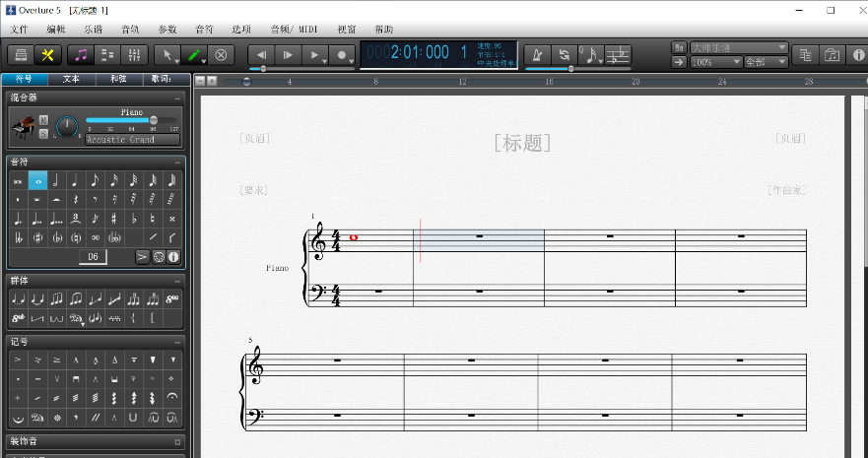This screenshot has height=458, width=868.
Task: Click the step forward playback button
Action: pyautogui.click(x=288, y=55)
